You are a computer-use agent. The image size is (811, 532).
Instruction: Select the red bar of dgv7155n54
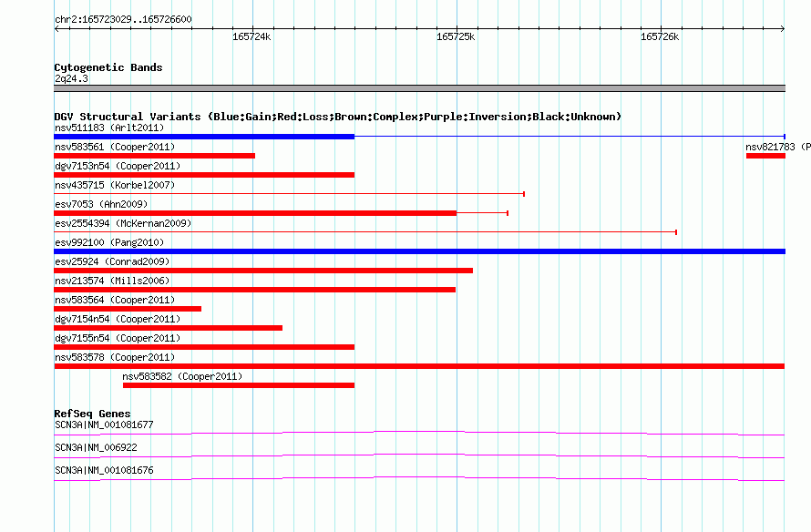coord(204,347)
